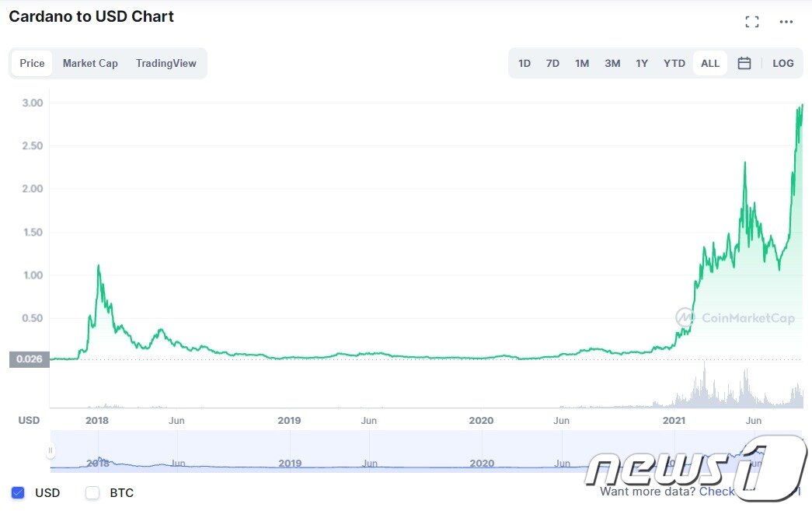Open the three-dots more options menu
The width and height of the screenshot is (812, 511).
click(786, 22)
